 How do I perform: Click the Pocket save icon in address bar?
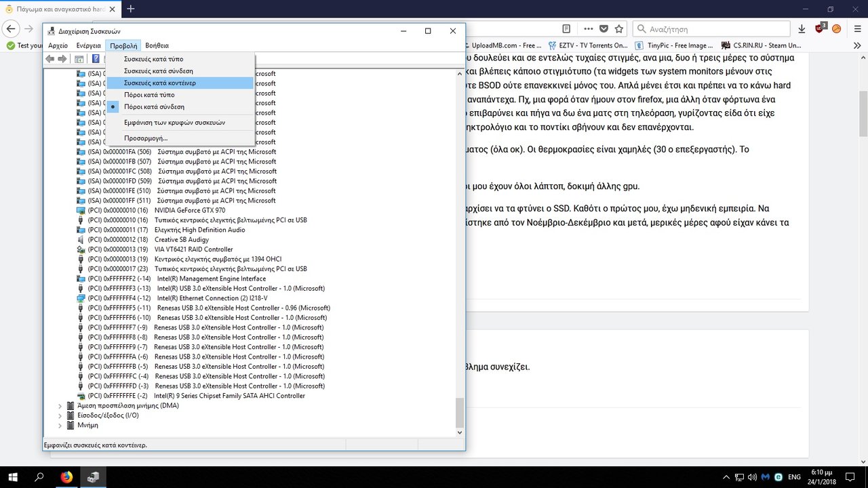tap(603, 29)
